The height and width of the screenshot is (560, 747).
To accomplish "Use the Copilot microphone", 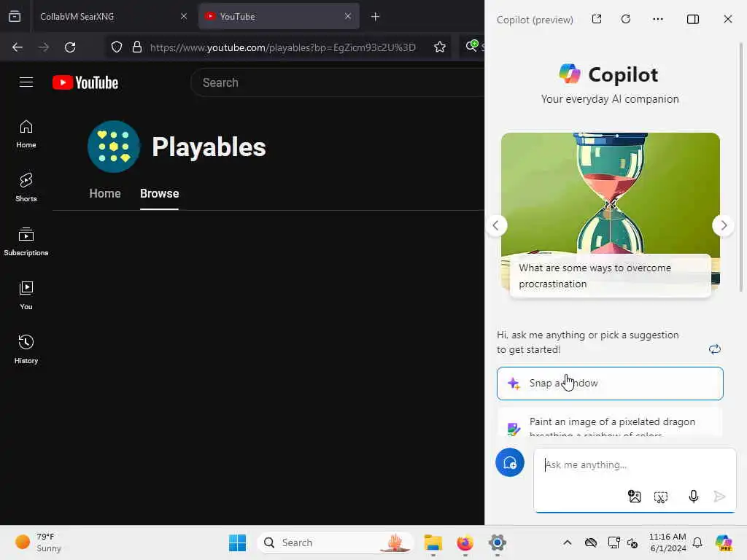I will click(694, 497).
